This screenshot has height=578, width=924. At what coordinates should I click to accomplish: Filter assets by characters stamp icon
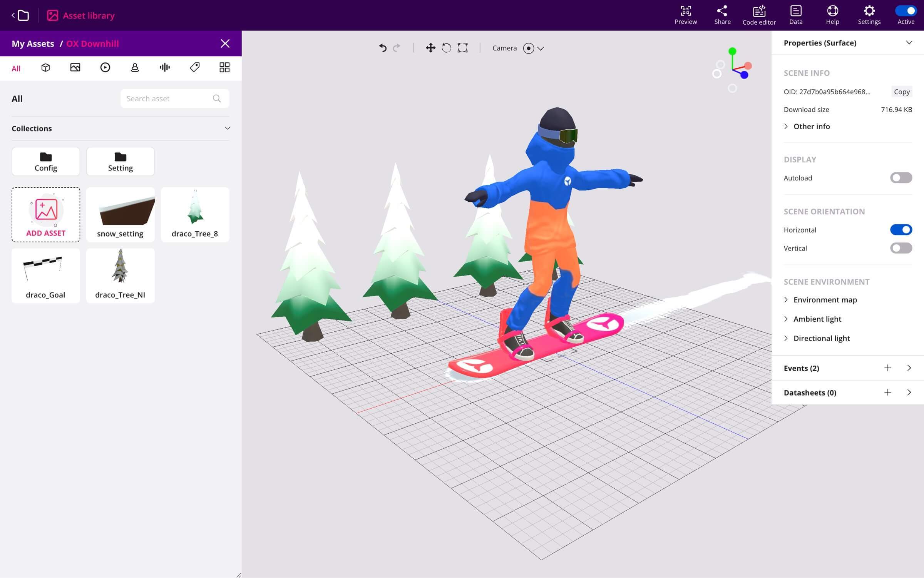(135, 68)
